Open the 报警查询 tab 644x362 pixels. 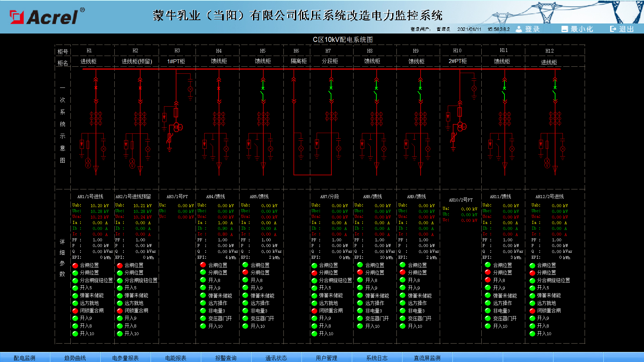pyautogui.click(x=226, y=358)
